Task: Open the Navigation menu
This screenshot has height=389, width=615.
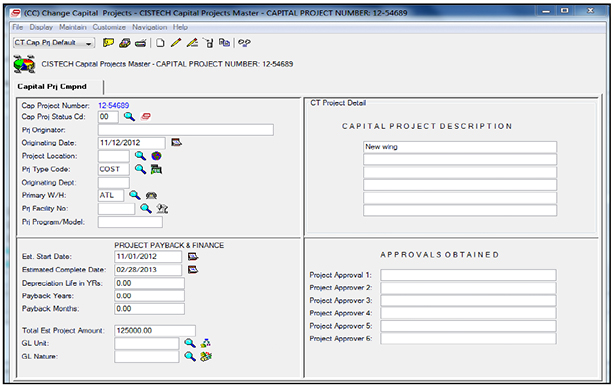Action: click(x=149, y=27)
